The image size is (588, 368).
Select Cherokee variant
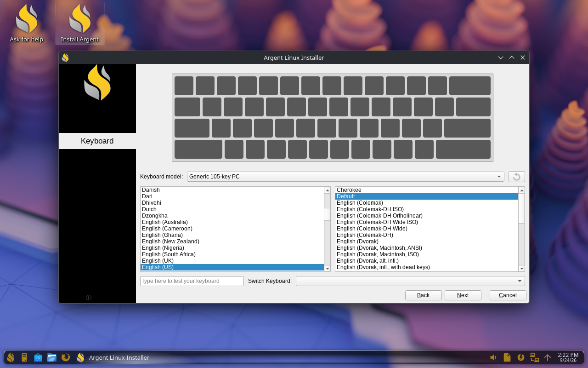426,190
